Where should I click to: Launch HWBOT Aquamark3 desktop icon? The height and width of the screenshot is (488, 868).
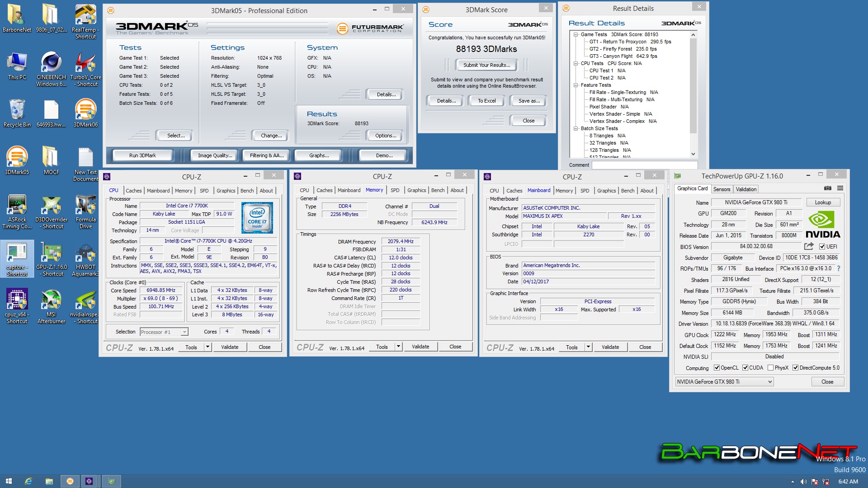(x=85, y=259)
